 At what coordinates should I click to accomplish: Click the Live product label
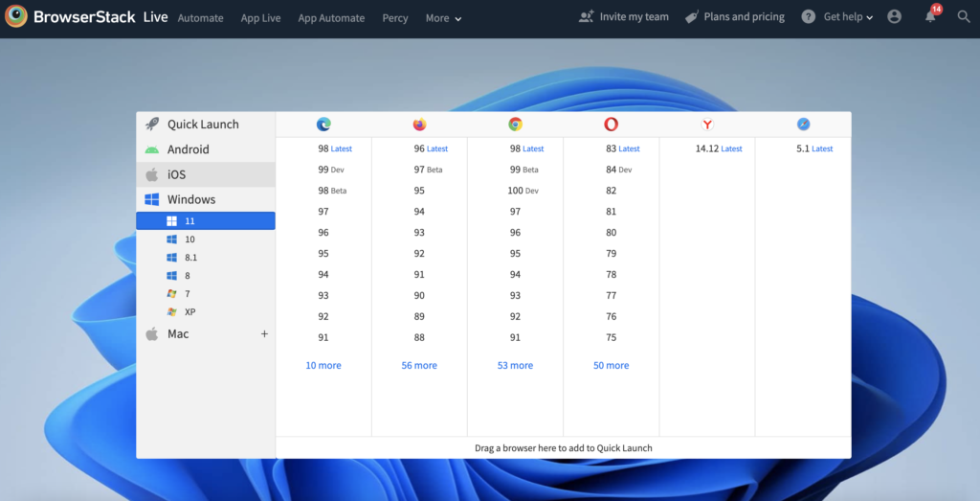[x=156, y=17]
